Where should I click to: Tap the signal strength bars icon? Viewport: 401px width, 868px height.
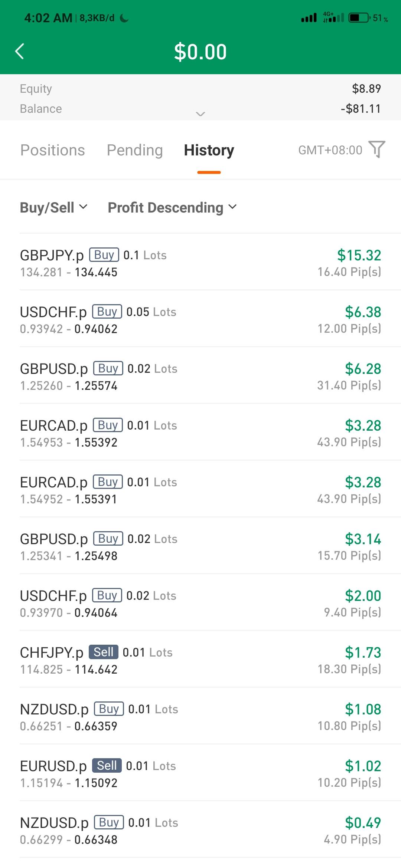point(309,17)
